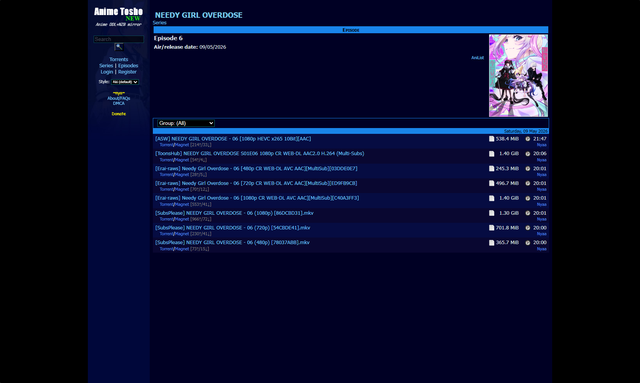
Task: Open the SubsPlease (720p) mkv release
Action: point(233,228)
